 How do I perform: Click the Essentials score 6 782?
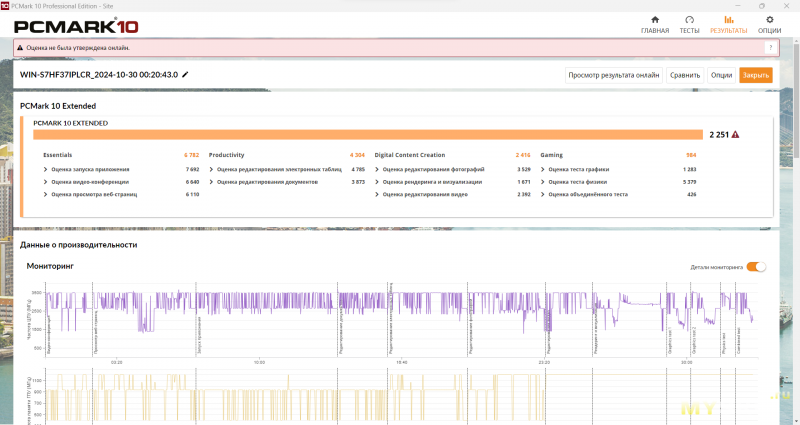[x=192, y=155]
